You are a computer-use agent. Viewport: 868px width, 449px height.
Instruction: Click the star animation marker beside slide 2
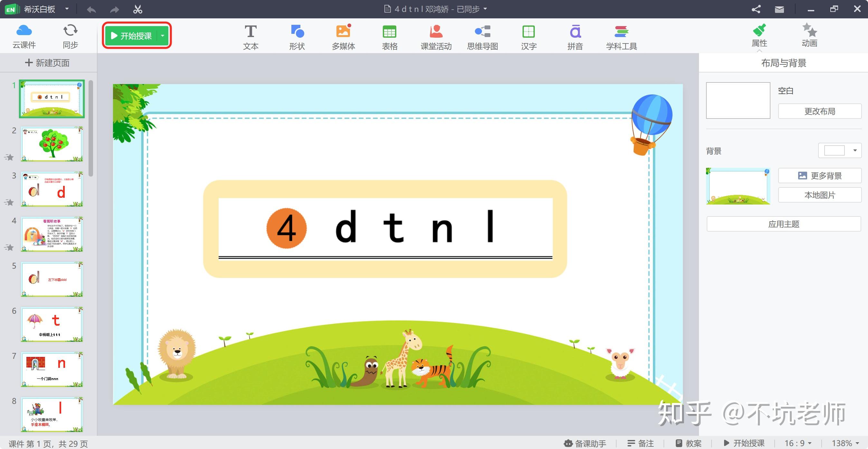click(x=9, y=157)
